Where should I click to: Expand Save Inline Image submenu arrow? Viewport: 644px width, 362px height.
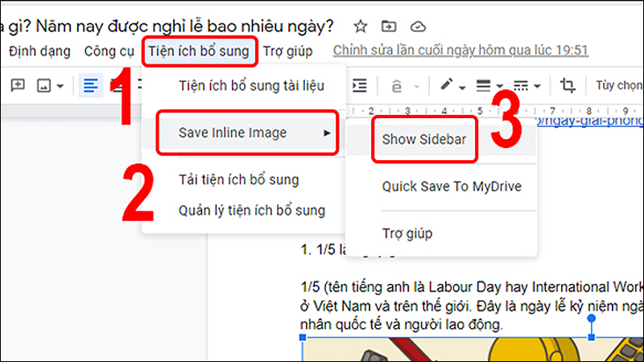327,133
